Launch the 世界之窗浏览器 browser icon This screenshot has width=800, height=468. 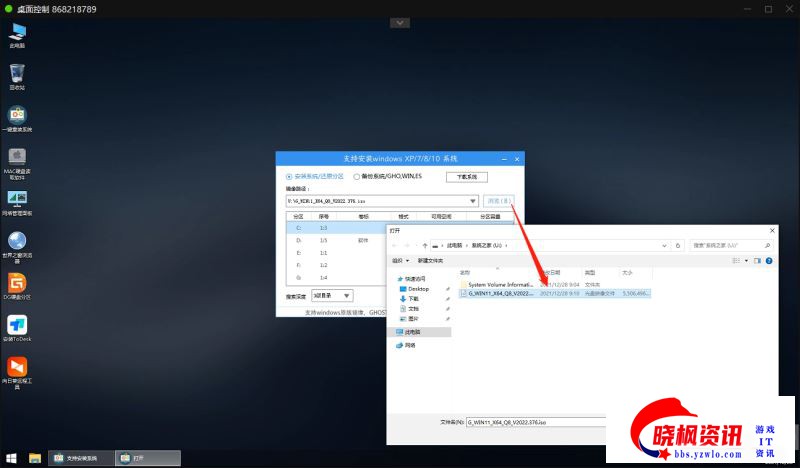coord(17,242)
